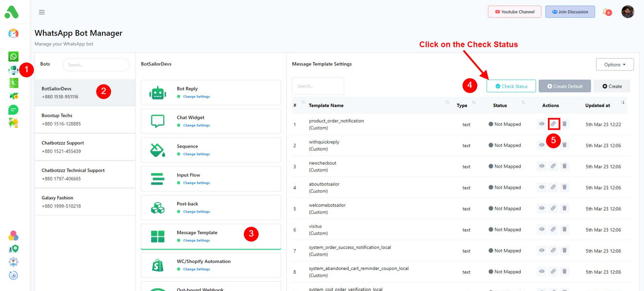
Task: Click the settings gear icon in sidebar
Action: pos(13,262)
